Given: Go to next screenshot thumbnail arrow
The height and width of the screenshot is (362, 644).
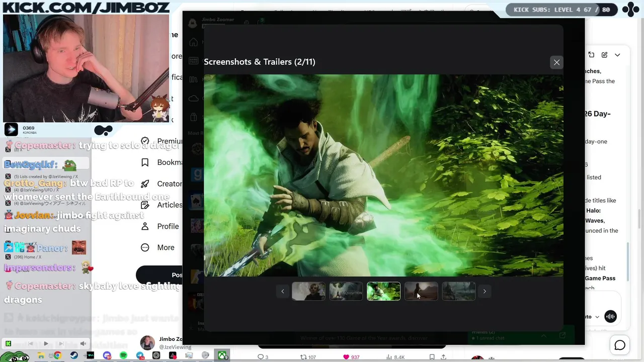Looking at the screenshot, I should point(485,291).
